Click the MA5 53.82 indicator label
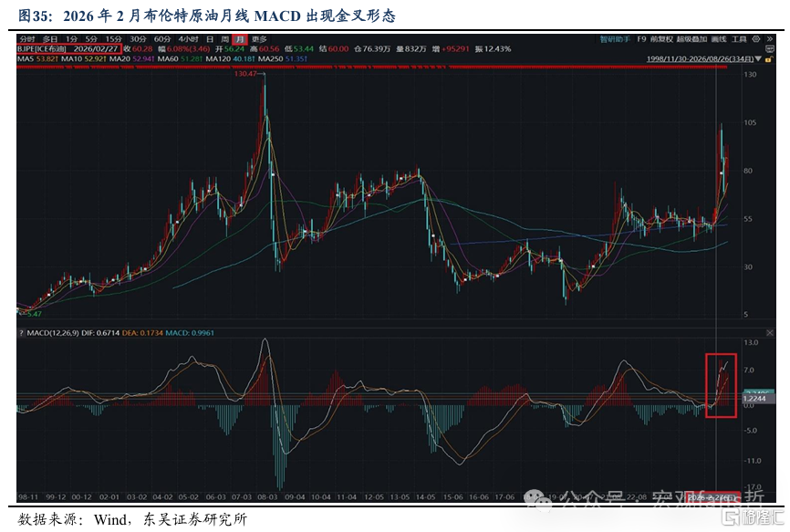Image resolution: width=790 pixels, height=532 pixels. click(x=37, y=58)
